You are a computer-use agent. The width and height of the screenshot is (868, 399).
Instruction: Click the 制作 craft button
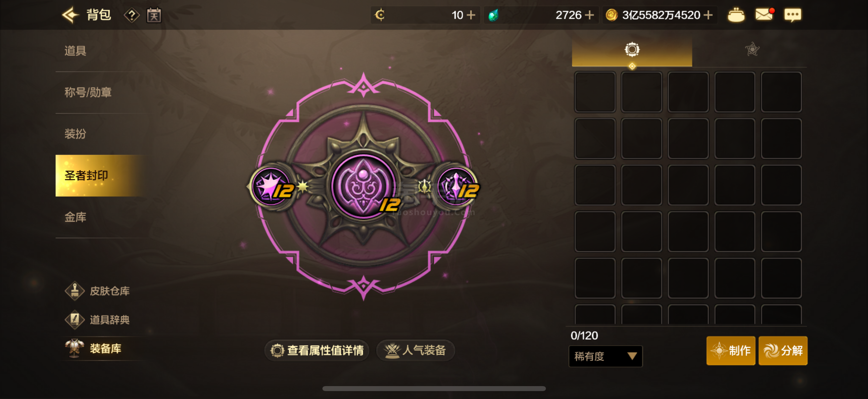coord(731,350)
